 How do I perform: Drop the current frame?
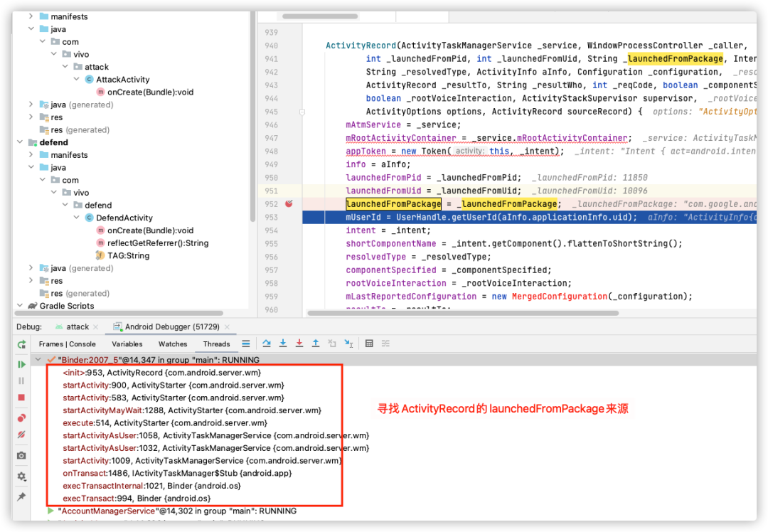(x=332, y=344)
